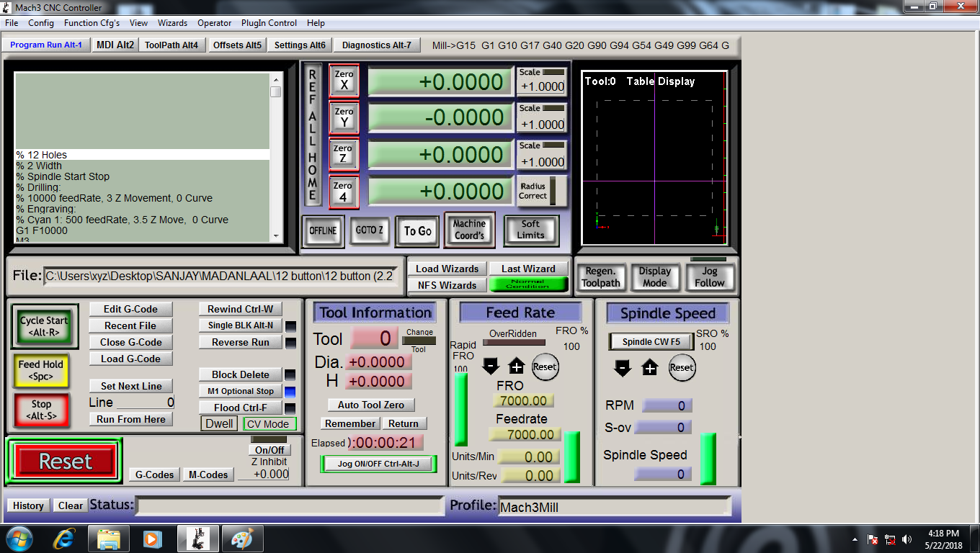Click the Line number field
The height and width of the screenshot is (553, 980).
[x=145, y=403]
